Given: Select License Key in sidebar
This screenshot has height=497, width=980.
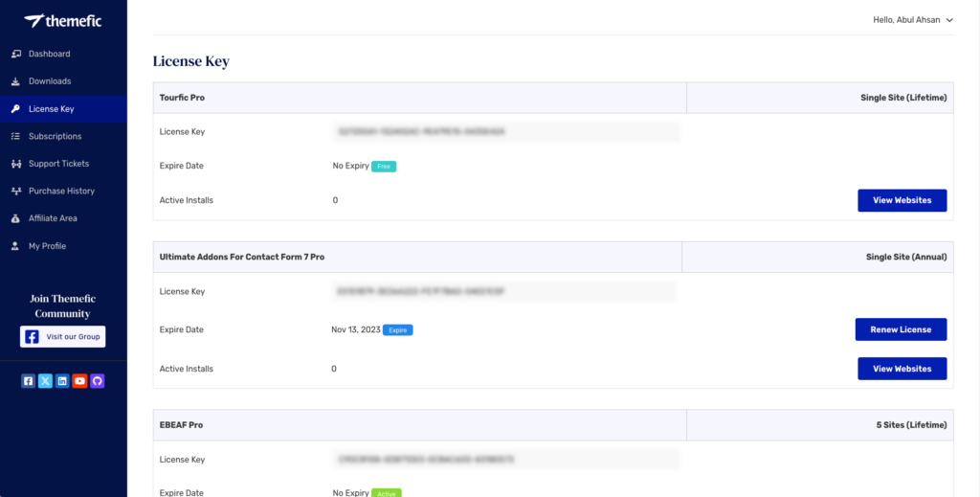Looking at the screenshot, I should [63, 109].
